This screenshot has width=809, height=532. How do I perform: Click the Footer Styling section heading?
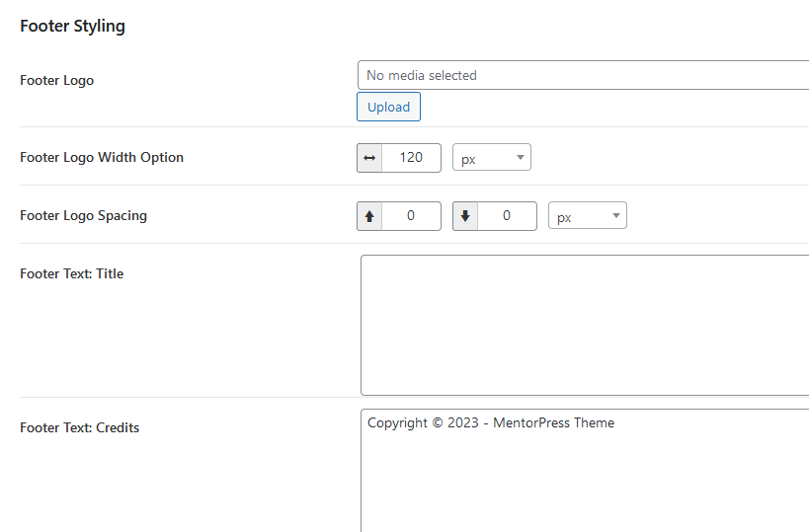(72, 26)
